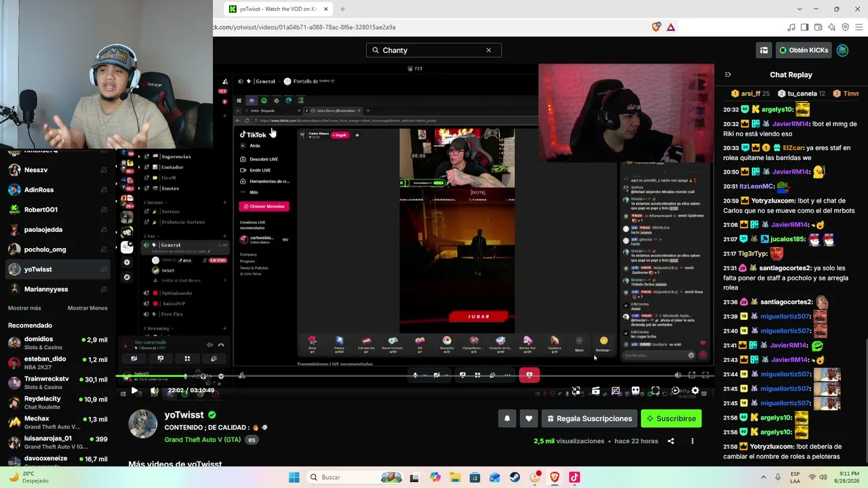Open Brave Shields icon in address bar

pos(656,27)
